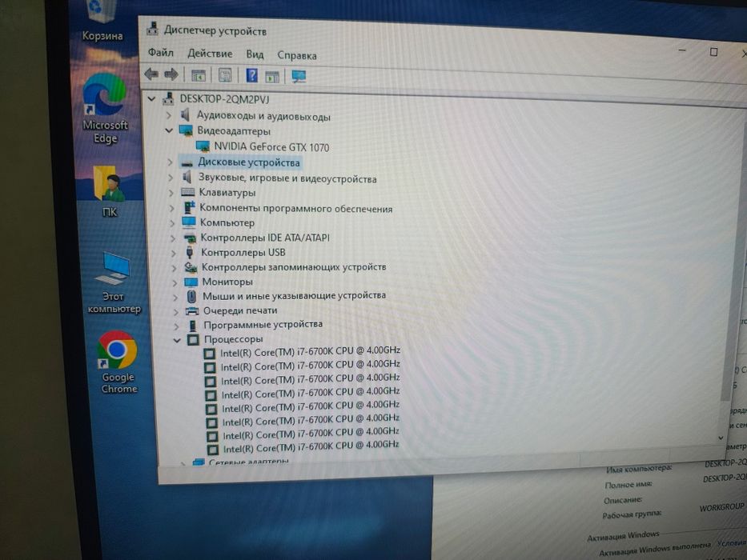Viewport: 747px width, 560px height.
Task: Expand Компоненты программного обеспечения category
Action: 172,208
